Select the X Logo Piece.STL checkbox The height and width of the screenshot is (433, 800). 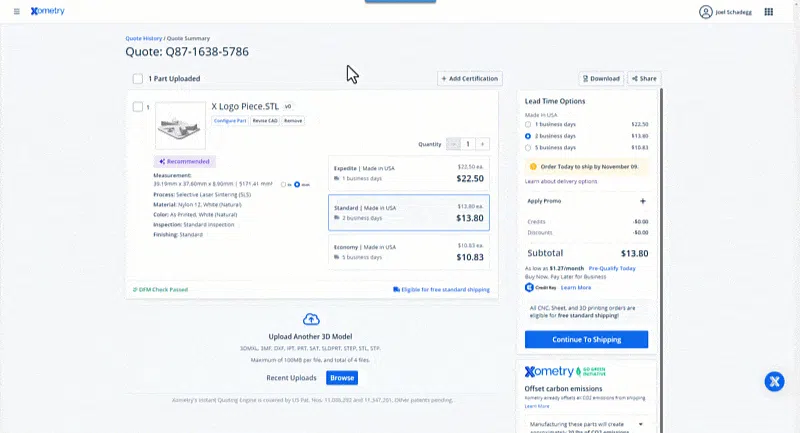coord(138,107)
